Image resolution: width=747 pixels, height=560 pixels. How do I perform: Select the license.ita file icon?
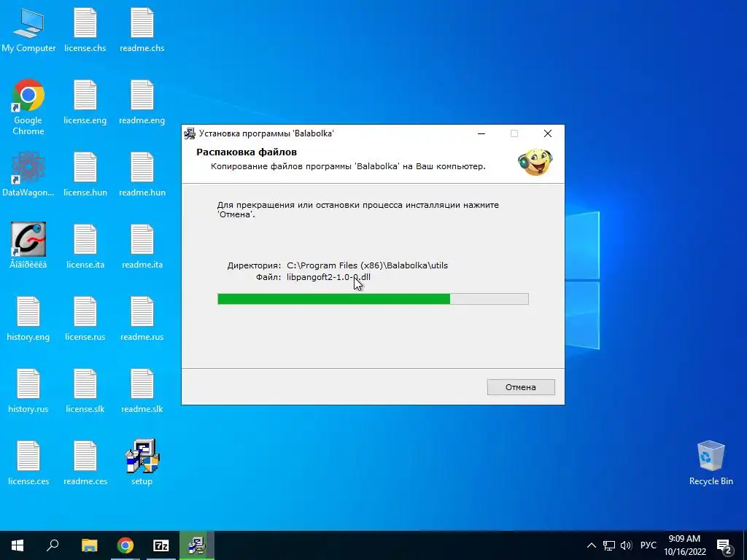tap(85, 246)
